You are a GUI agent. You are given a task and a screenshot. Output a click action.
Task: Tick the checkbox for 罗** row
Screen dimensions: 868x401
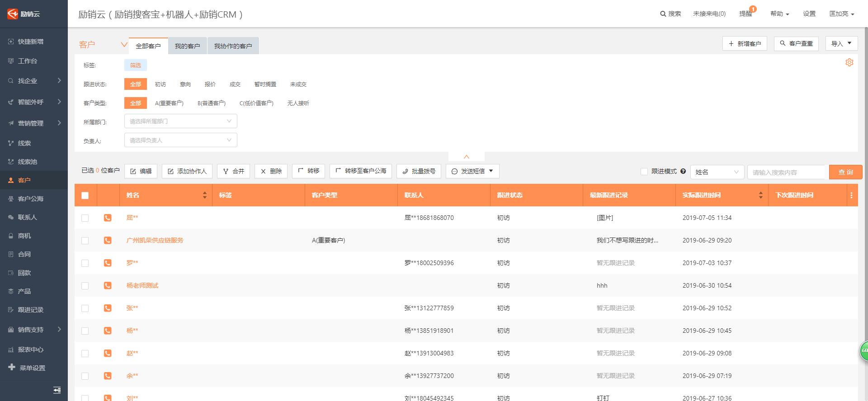tap(85, 263)
